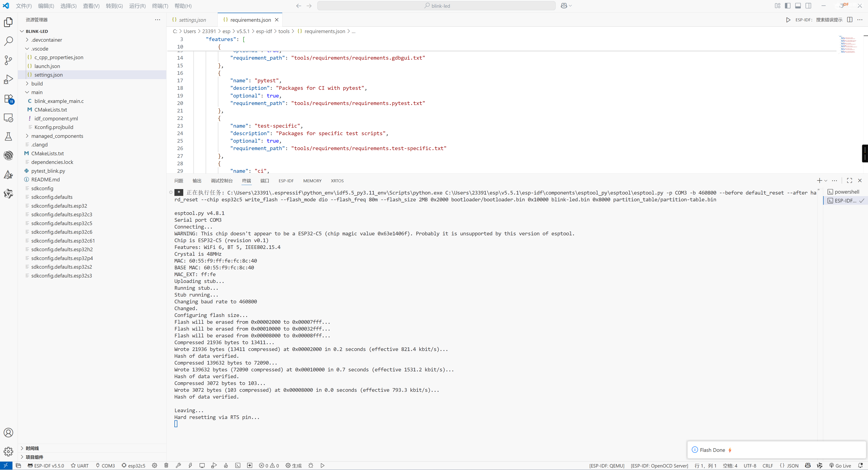Image resolution: width=868 pixels, height=470 pixels.
Task: Open the 终端(T) menu
Action: point(160,6)
